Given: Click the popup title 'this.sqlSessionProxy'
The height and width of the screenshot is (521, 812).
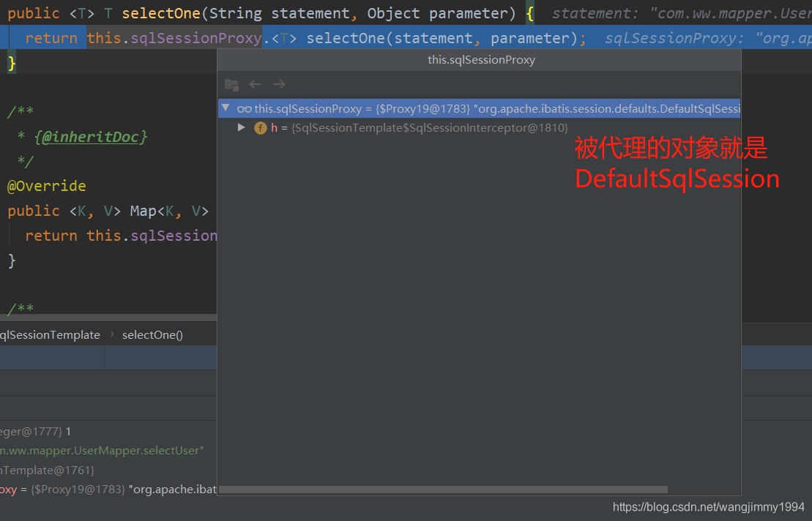Looking at the screenshot, I should coord(481,59).
